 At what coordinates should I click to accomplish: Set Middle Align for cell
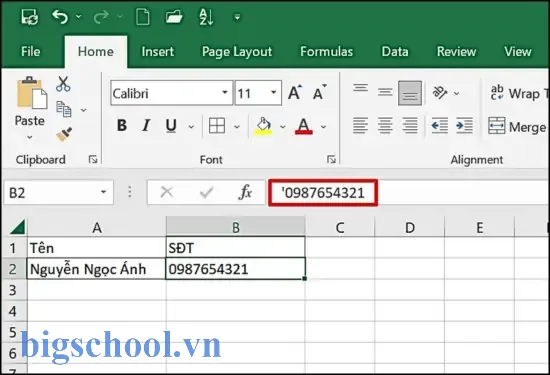(x=385, y=93)
